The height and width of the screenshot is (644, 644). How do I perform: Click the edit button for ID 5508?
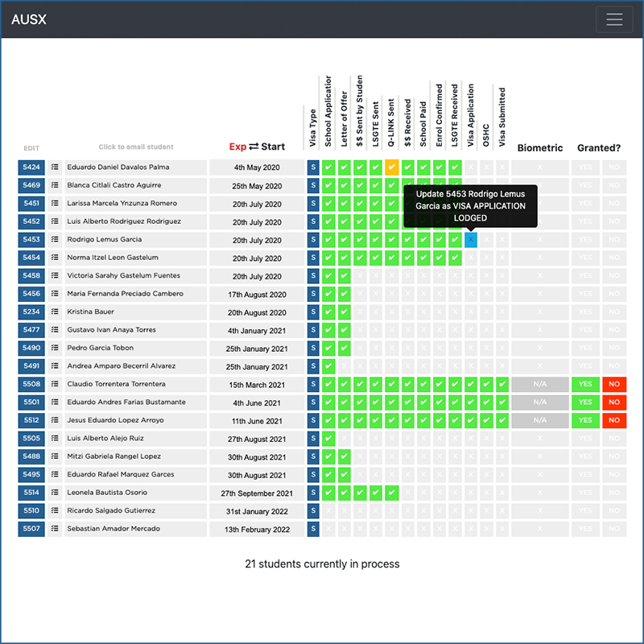point(31,385)
